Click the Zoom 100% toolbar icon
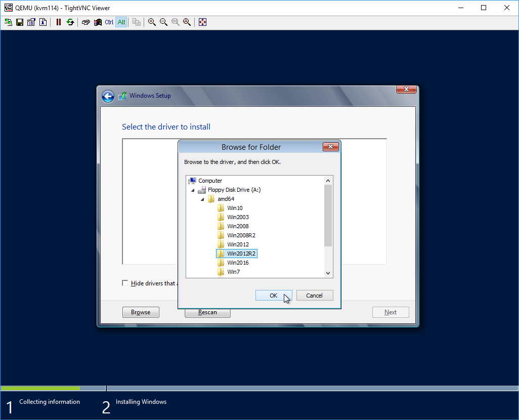This screenshot has width=519, height=420. pyautogui.click(x=176, y=22)
